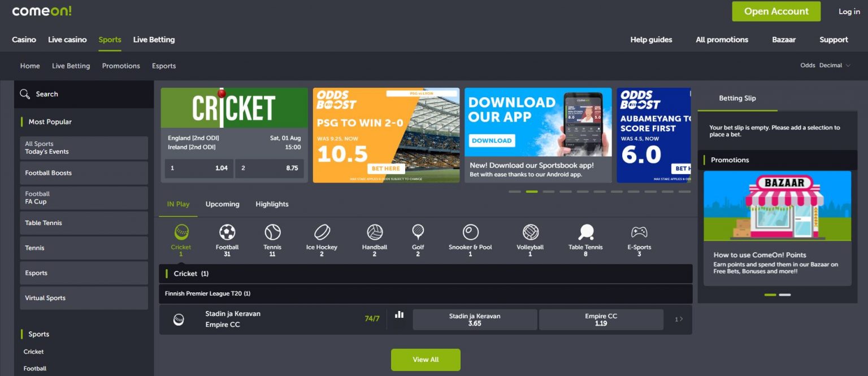Go to Live casino menu

coord(67,40)
